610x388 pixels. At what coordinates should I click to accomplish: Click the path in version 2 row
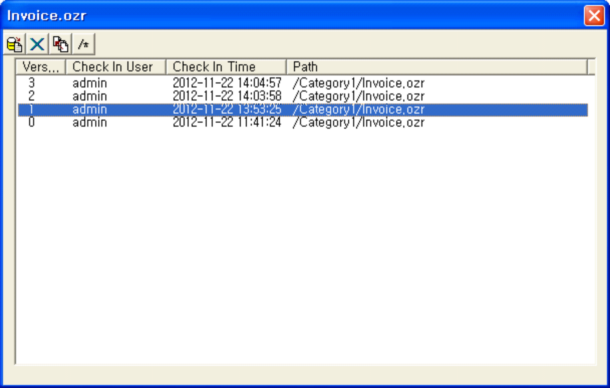pos(358,96)
